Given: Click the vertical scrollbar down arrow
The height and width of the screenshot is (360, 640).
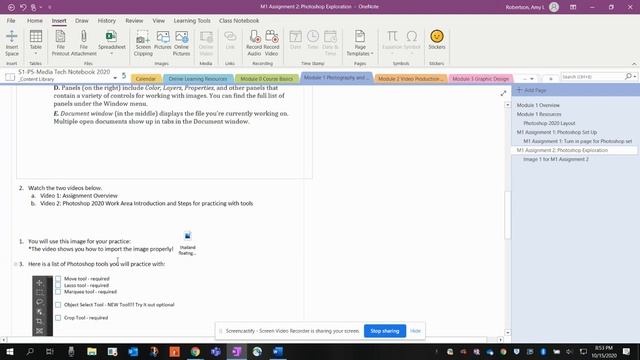Looking at the screenshot, I should pos(507,332).
